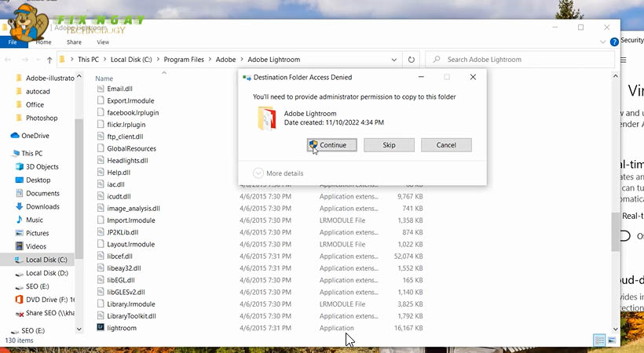
Task: Open address bar history dropdown
Action: coord(395,60)
